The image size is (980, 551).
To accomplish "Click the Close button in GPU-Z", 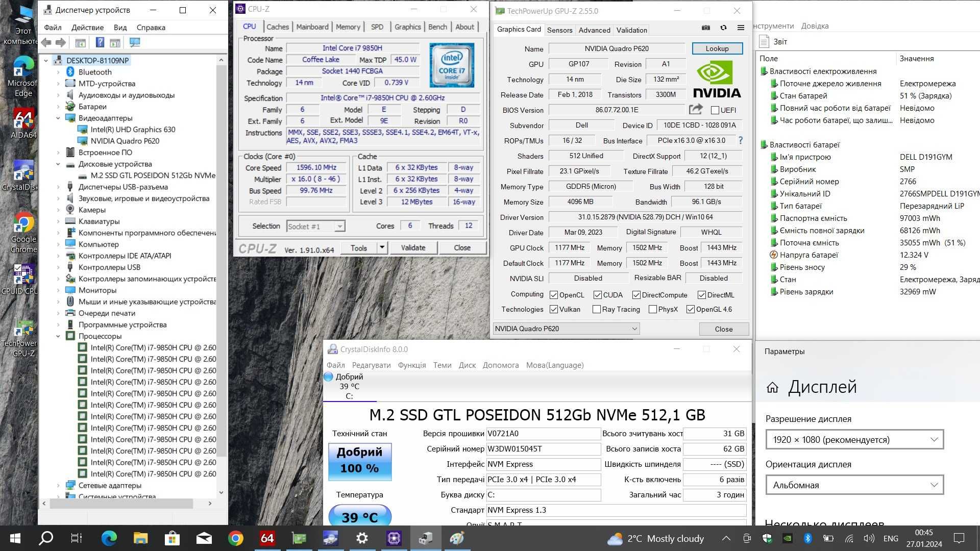I will [723, 329].
